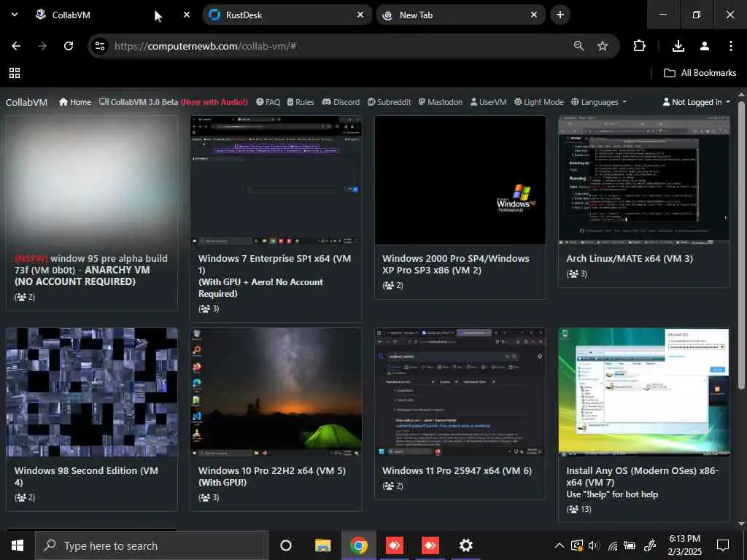Viewport: 747px width, 560px height.
Task: Go forward with the browser arrow
Action: point(42,46)
